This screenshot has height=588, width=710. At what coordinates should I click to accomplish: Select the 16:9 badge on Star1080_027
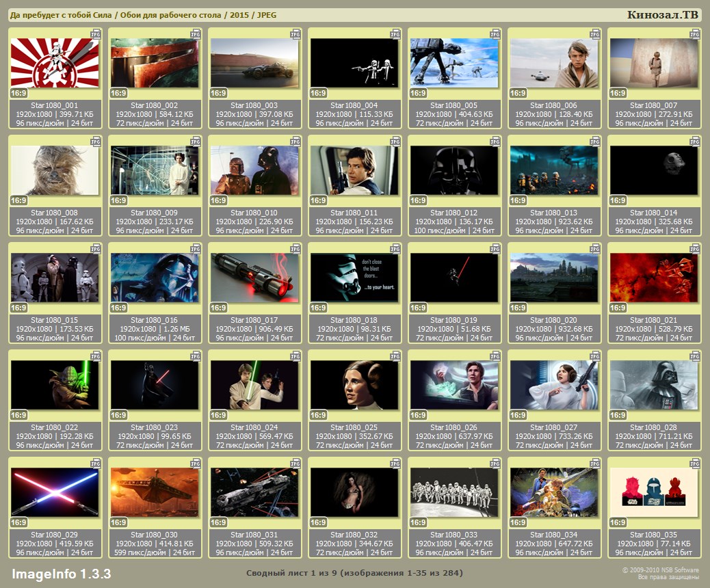point(518,415)
